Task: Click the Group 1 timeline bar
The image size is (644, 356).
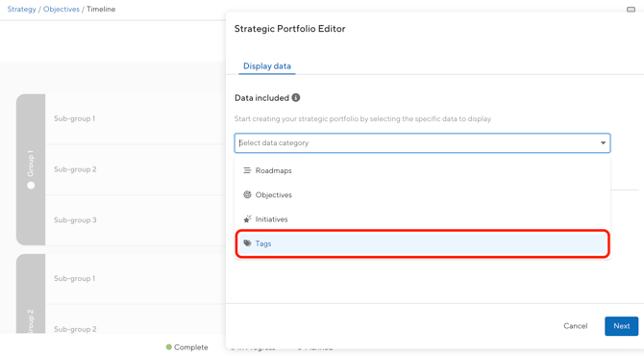Action: pos(31,169)
